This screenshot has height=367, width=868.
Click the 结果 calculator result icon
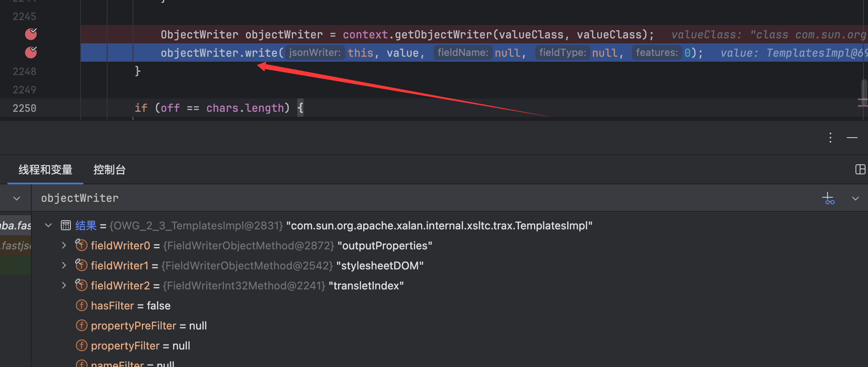click(x=66, y=226)
